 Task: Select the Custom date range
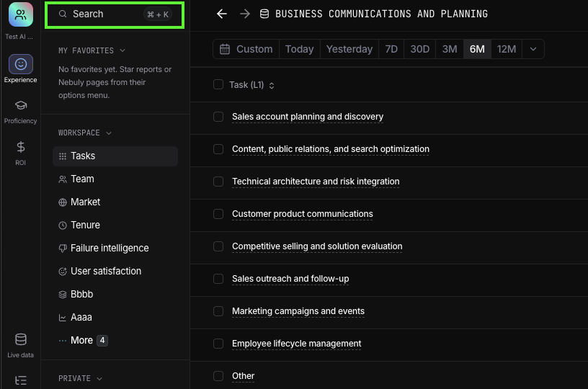point(246,49)
